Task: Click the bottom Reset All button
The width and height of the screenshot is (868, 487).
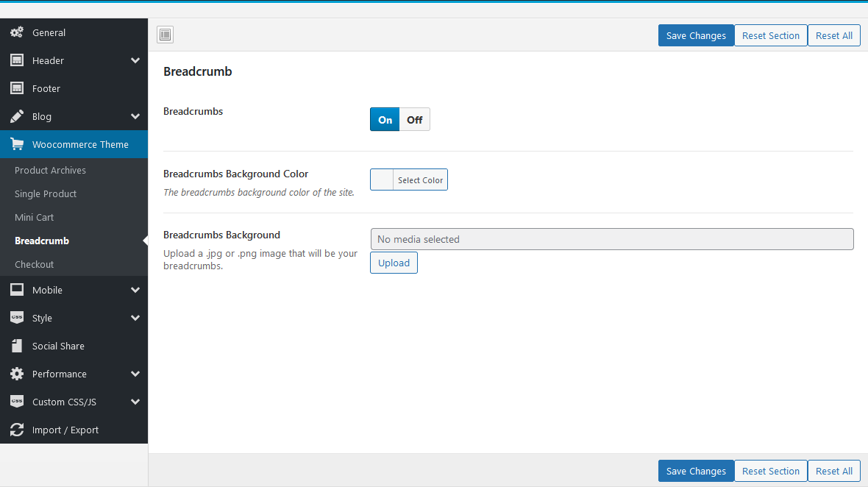Action: pos(833,471)
